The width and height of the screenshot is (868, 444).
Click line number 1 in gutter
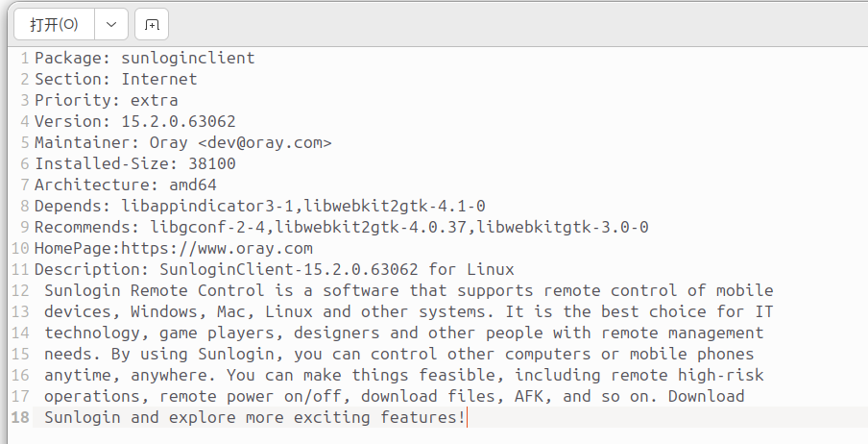pos(24,58)
